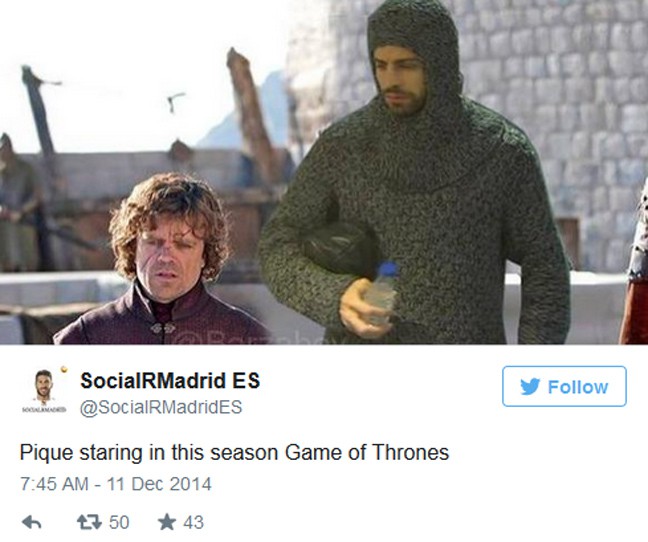Enlarge the embedded tweet photo
This screenshot has height=542, width=648.
(324, 172)
